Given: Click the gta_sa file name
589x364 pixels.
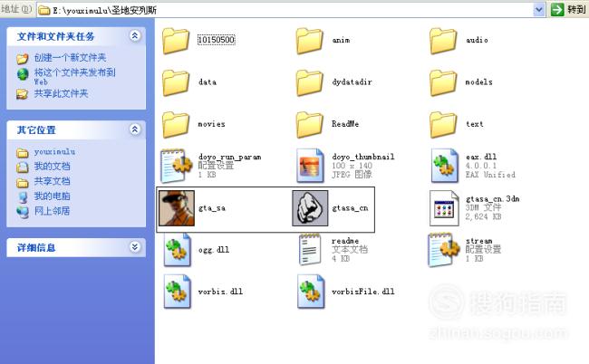Looking at the screenshot, I should point(212,208).
